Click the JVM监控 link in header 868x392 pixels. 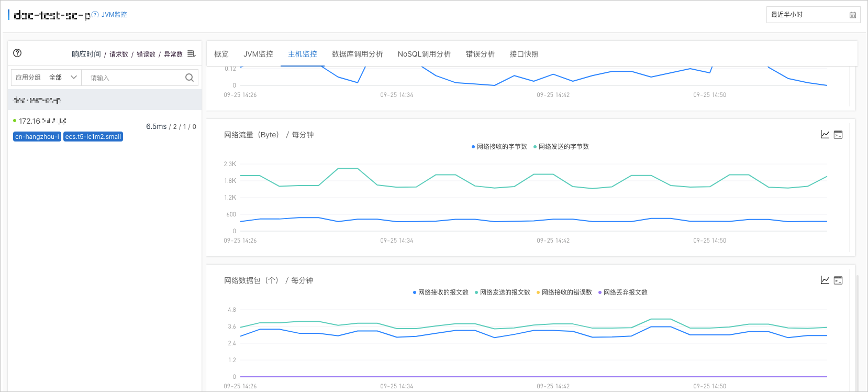coord(114,15)
